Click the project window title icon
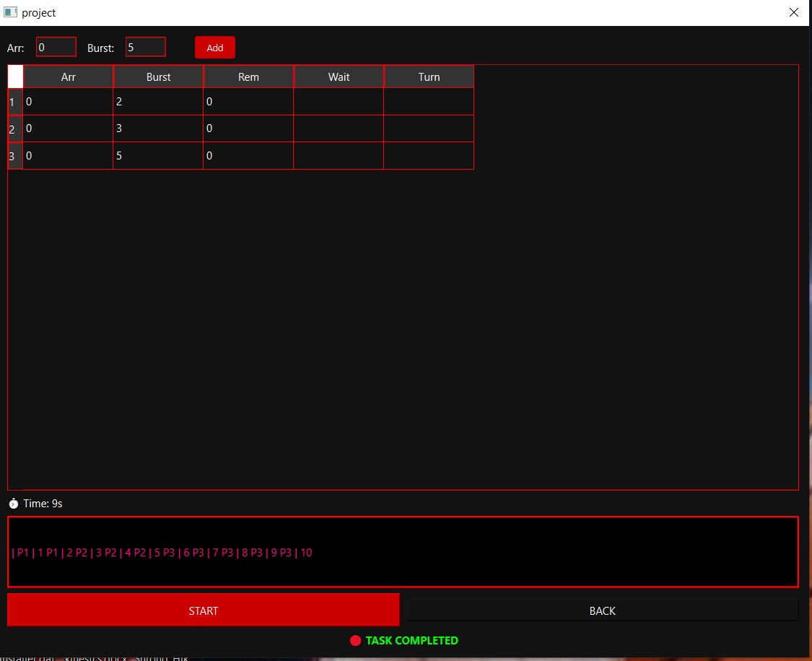This screenshot has width=812, height=661. [10, 12]
